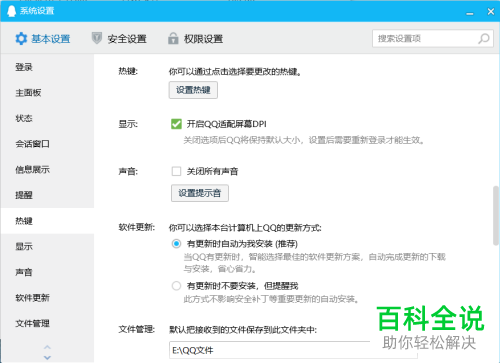The image size is (500, 363).
Task: Open the 基本设置 tab
Action: pos(42,39)
